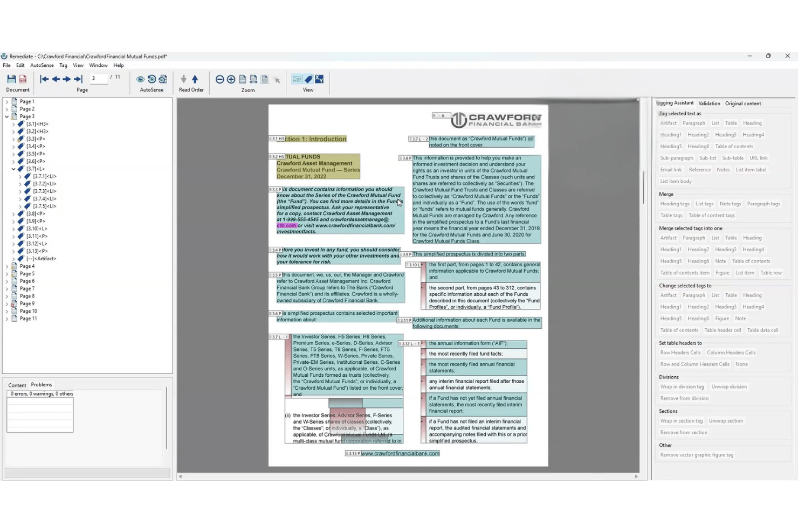Open the Tagging Assistant tab
The image size is (798, 532).
point(675,103)
